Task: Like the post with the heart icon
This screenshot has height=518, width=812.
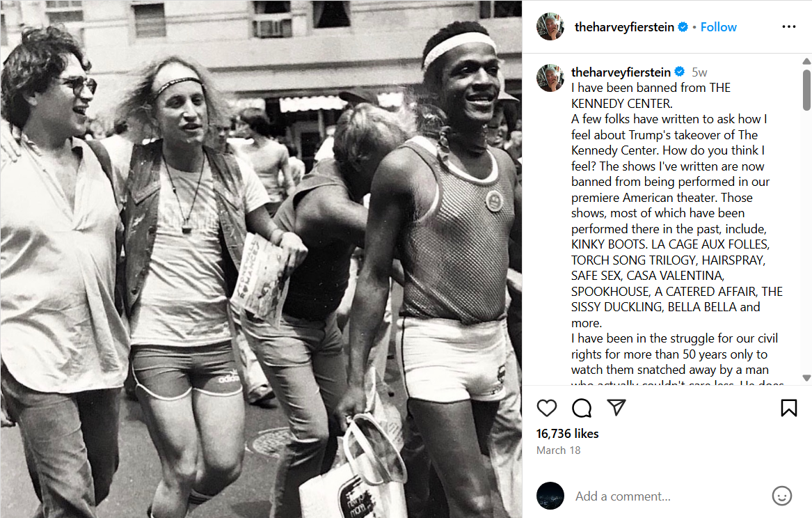Action: pos(546,408)
